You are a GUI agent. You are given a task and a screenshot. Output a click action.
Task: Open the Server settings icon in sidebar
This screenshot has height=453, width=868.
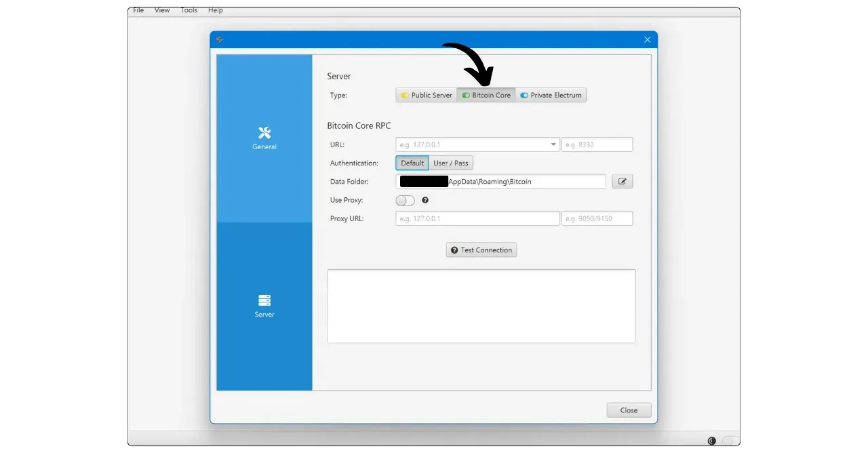tap(264, 300)
